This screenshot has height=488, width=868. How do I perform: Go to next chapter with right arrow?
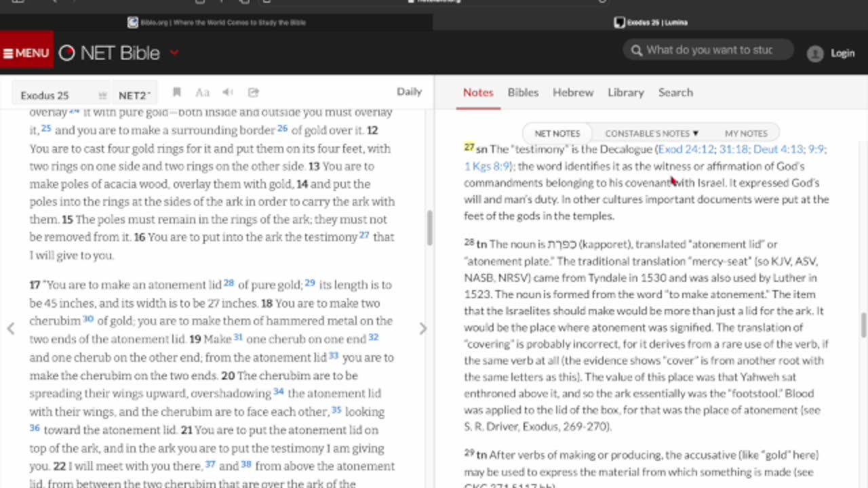pyautogui.click(x=423, y=329)
